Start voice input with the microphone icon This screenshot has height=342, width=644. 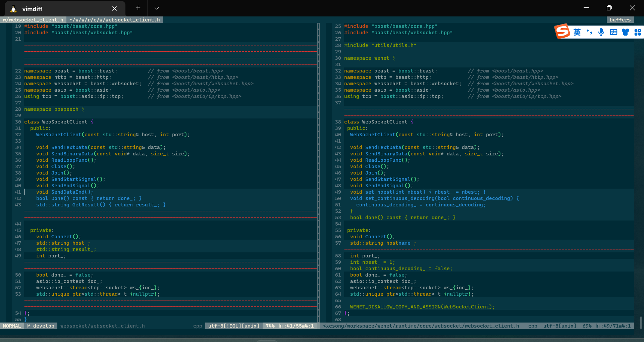(x=601, y=32)
